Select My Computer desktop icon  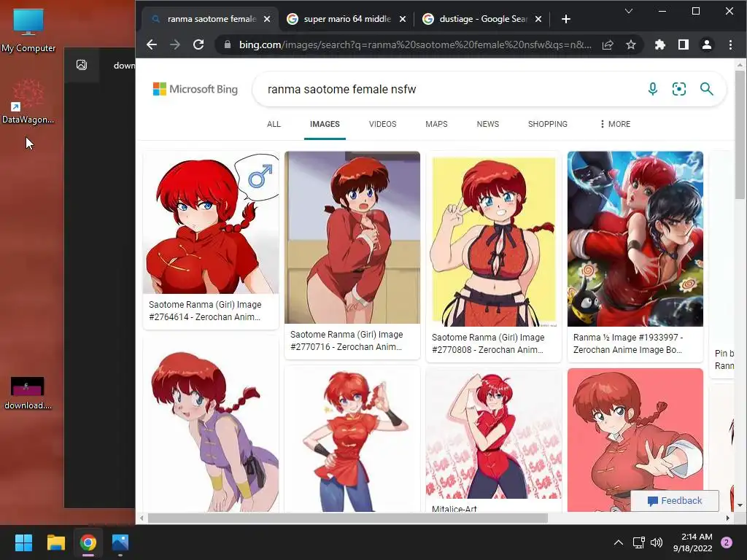pos(28,30)
